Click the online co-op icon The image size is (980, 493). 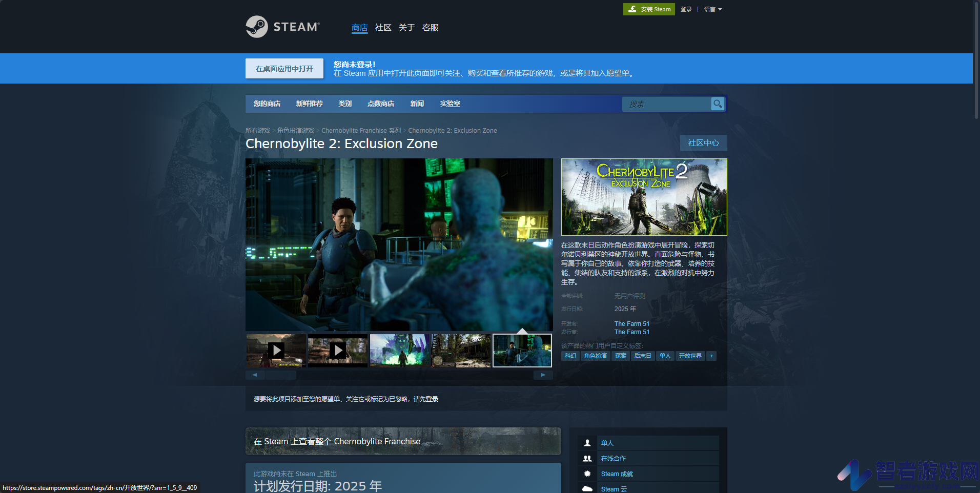587,459
